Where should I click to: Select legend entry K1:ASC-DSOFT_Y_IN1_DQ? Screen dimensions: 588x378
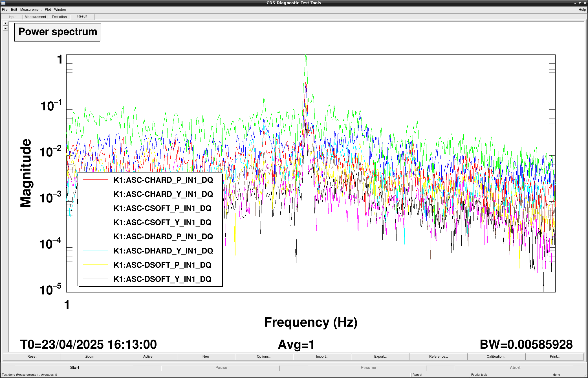(x=162, y=279)
